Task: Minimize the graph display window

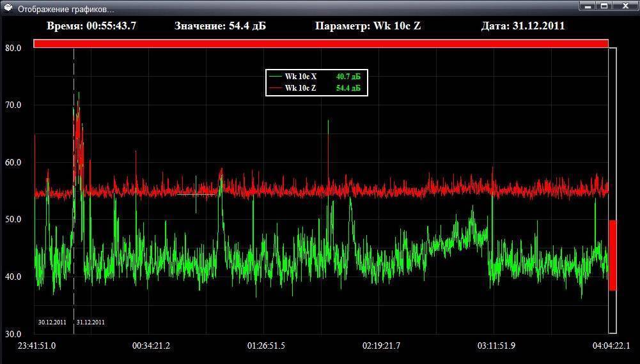Action: click(588, 6)
